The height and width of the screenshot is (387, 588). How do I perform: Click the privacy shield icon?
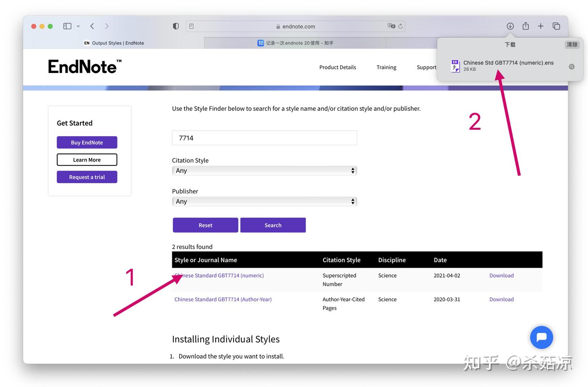176,26
